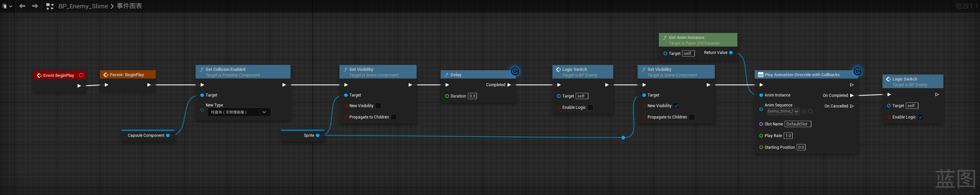Use selected asset arrow beside Anim Sequence
Screen dimensions: 980x195
804,111
